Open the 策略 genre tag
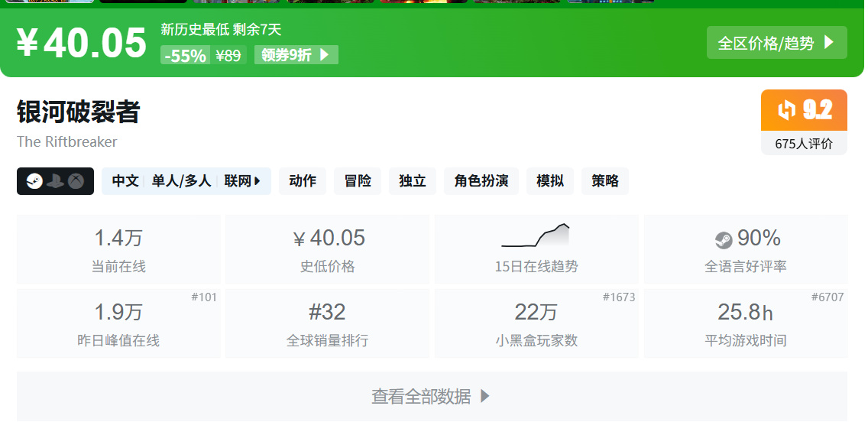Screen dimensions: 868x435 pyautogui.click(x=605, y=181)
